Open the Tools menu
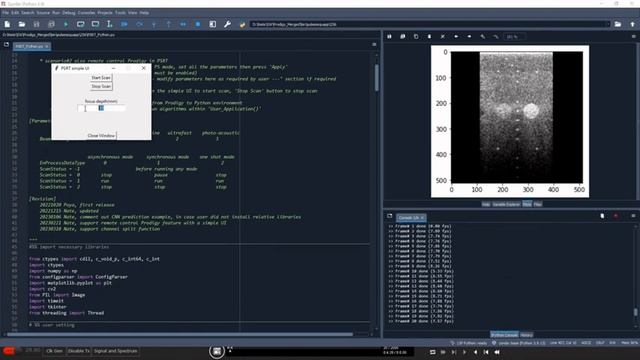Image resolution: width=640 pixels, height=360 pixels. tap(120, 13)
